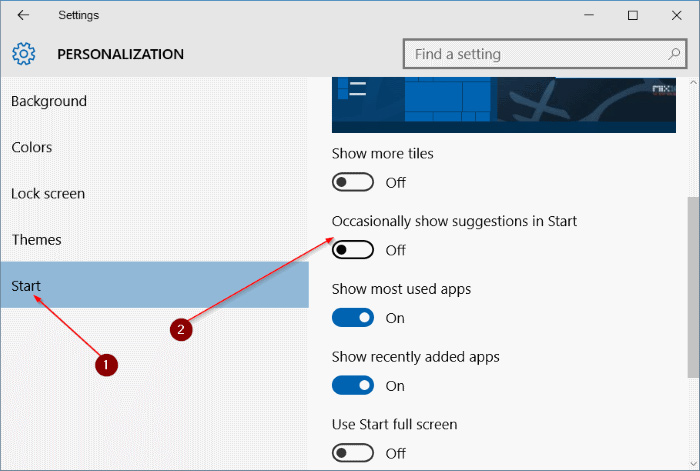Focus the Find a setting box
This screenshot has width=700, height=471.
[x=545, y=54]
